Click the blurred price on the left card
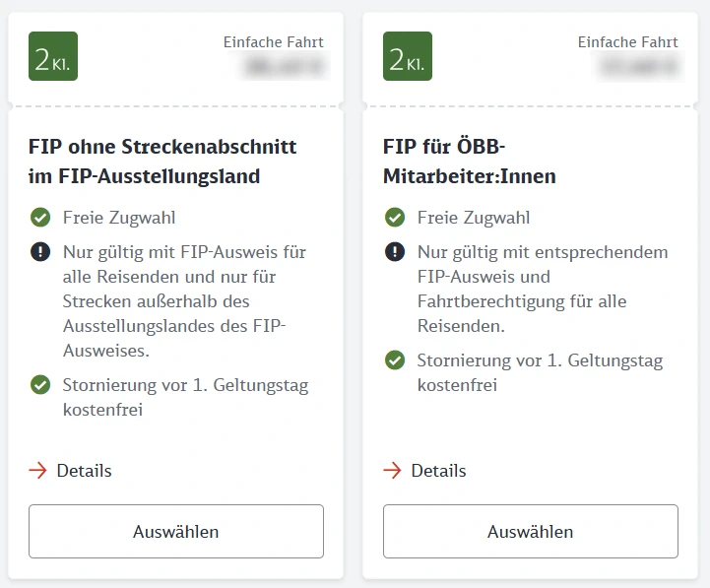The height and width of the screenshot is (588, 710). pos(285,67)
